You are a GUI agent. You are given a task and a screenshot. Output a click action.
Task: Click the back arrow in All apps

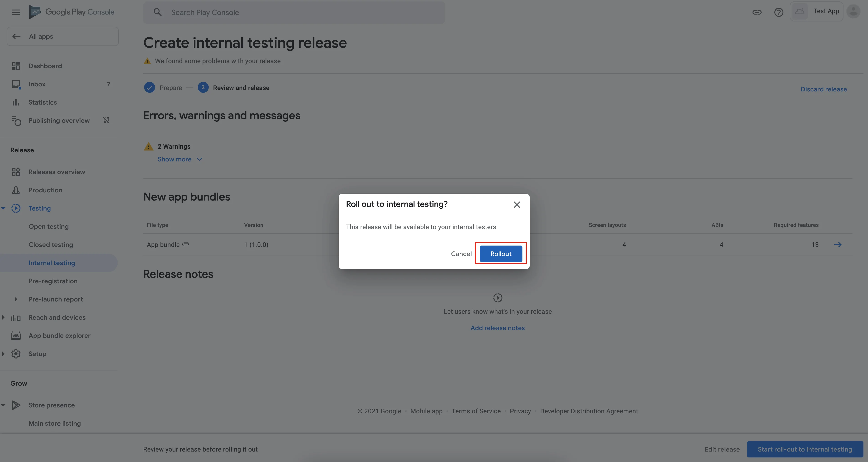click(16, 36)
